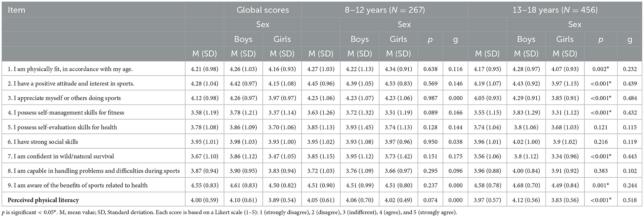This screenshot has width=644, height=217.
Task: Click "0.987" p value in item 3 row
Action: [430, 98]
